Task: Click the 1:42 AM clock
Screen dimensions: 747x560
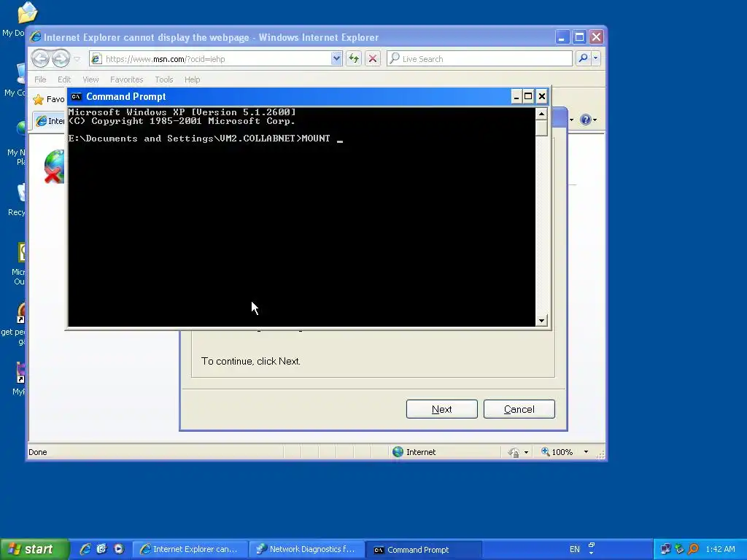Action: [x=720, y=549]
